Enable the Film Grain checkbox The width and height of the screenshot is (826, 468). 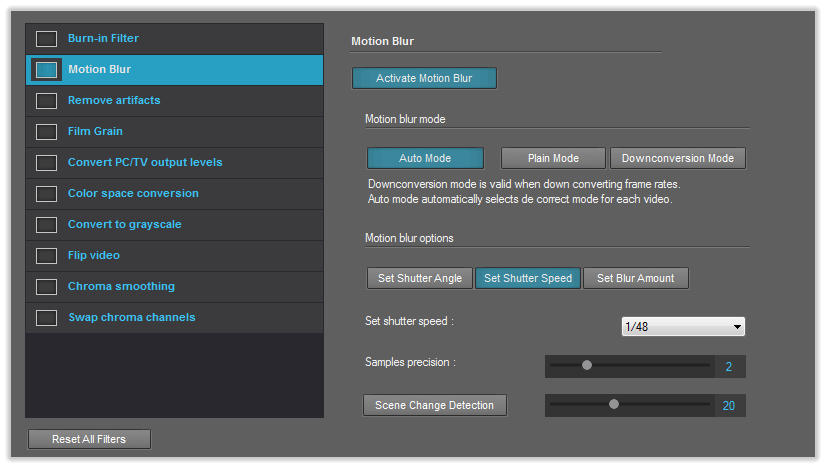coord(46,132)
